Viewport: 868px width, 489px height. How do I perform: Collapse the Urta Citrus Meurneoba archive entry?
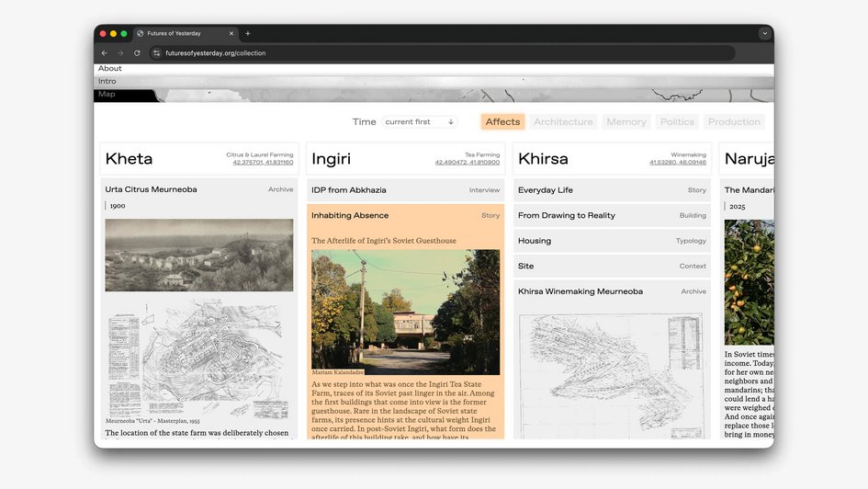[199, 189]
